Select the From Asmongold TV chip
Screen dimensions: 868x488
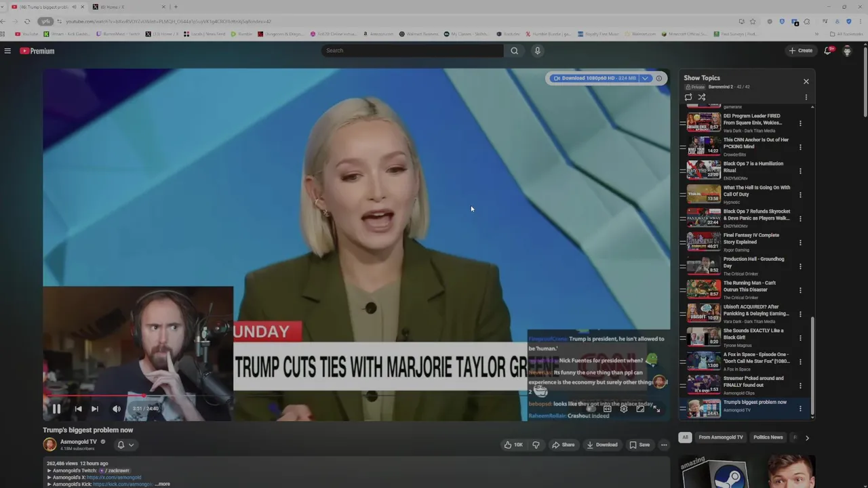click(x=721, y=438)
